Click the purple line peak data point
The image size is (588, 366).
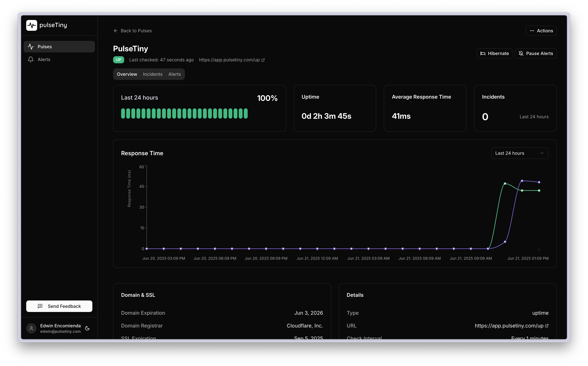pos(522,181)
